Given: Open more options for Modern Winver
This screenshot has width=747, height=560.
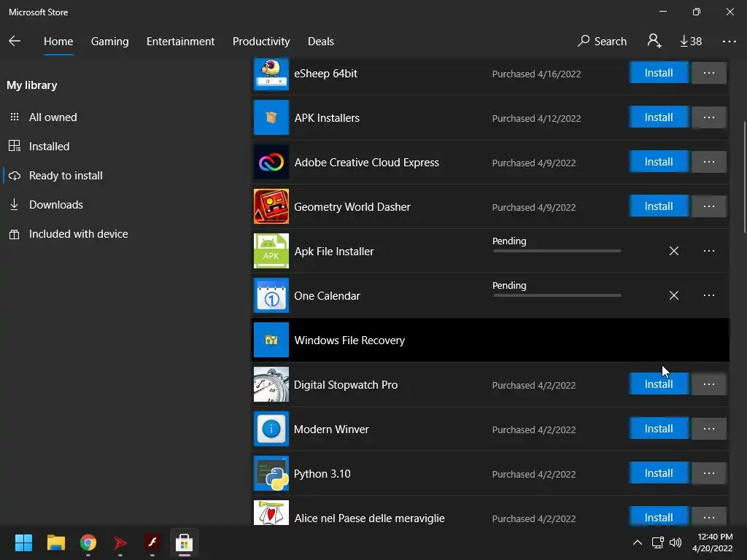Looking at the screenshot, I should point(709,429).
